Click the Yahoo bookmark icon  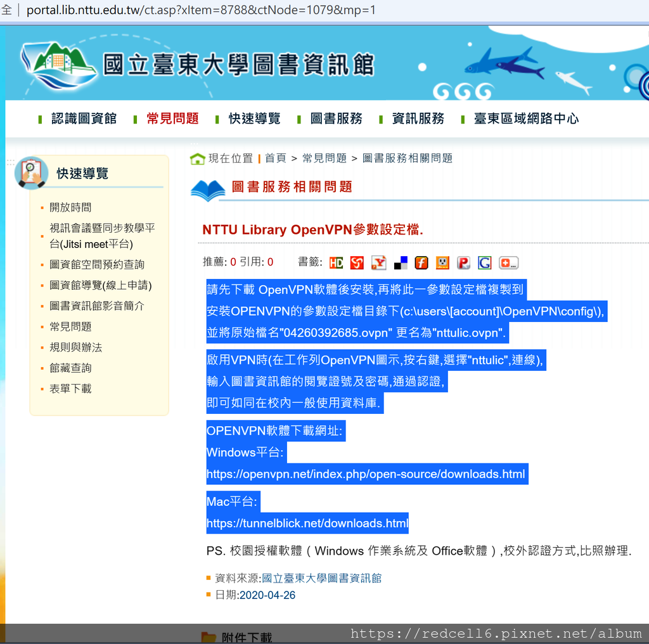pos(379,263)
